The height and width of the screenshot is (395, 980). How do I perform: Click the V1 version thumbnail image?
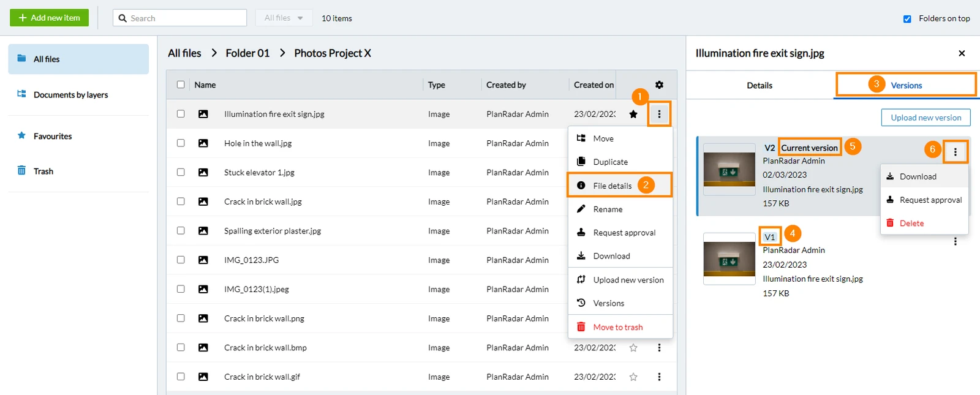(729, 258)
